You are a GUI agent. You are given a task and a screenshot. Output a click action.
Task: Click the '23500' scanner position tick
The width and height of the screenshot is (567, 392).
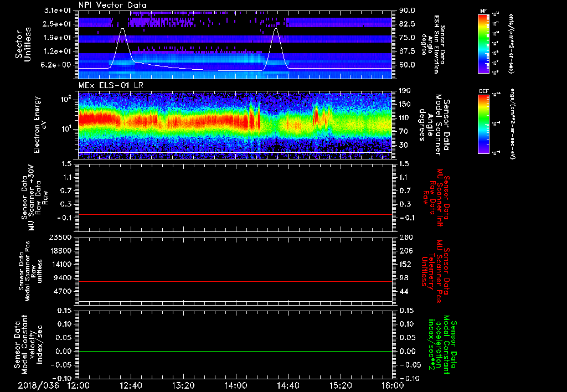pos(61,238)
